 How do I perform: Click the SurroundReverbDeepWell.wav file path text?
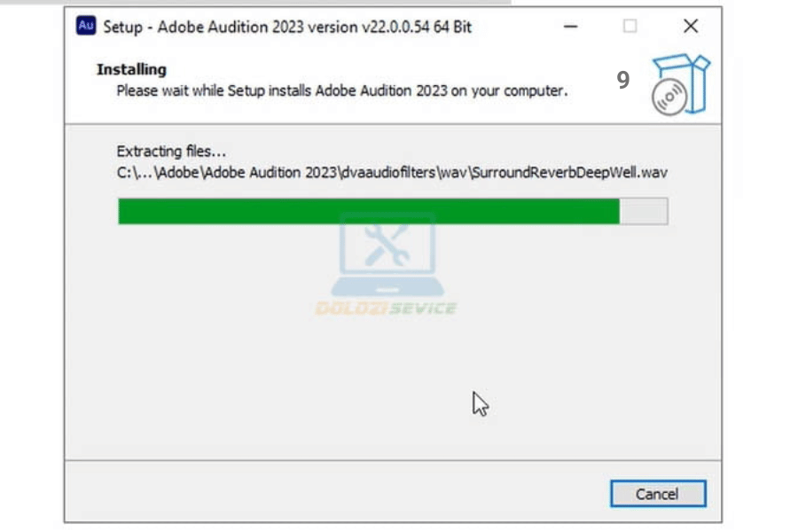[x=568, y=172]
